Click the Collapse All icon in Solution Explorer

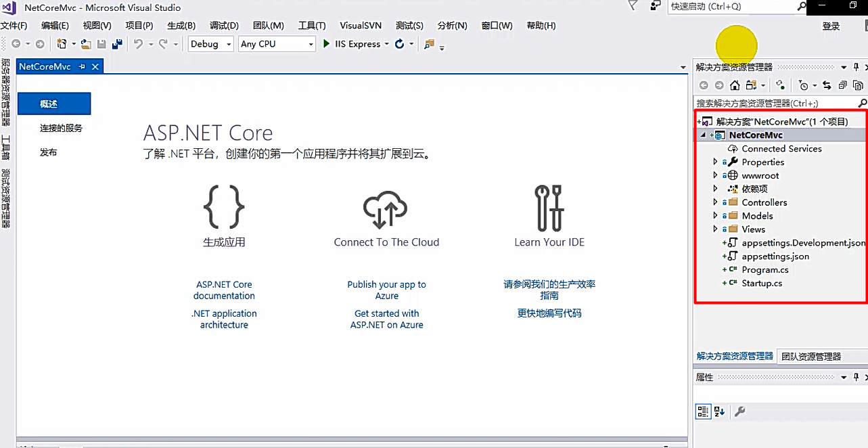coord(842,85)
